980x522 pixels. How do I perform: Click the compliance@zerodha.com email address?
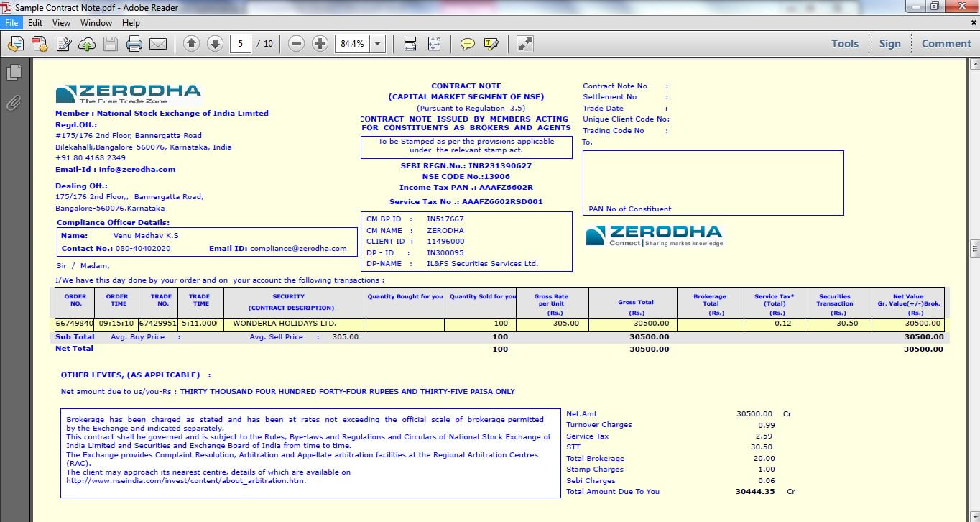pos(298,249)
